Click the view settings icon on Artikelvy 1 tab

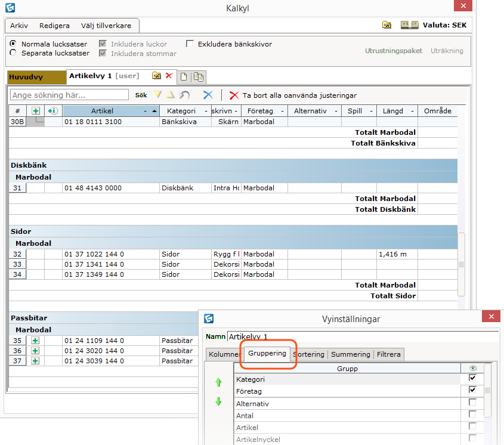156,76
